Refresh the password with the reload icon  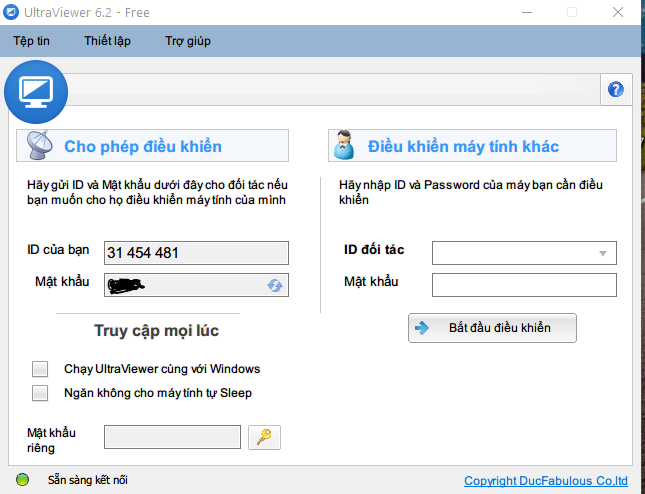pyautogui.click(x=275, y=285)
